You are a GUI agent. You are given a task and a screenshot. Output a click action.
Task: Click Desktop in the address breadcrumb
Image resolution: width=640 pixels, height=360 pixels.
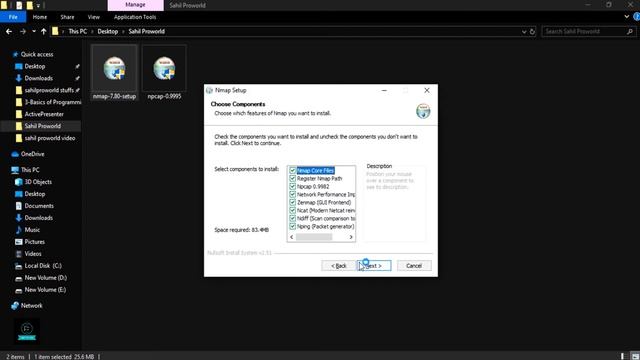pyautogui.click(x=107, y=31)
